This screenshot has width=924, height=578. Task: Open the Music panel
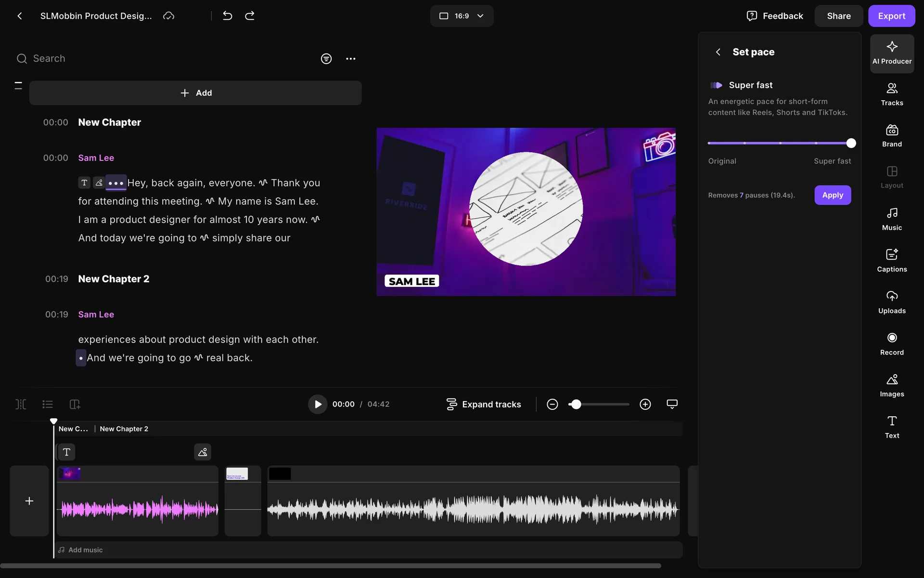click(x=892, y=219)
